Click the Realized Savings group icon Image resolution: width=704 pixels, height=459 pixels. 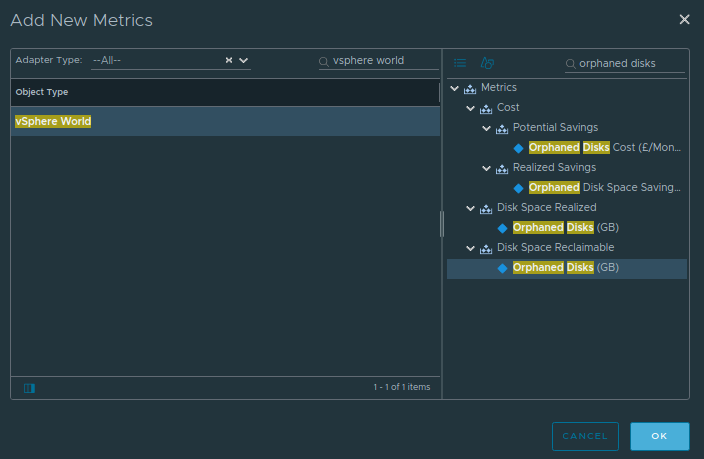(502, 169)
